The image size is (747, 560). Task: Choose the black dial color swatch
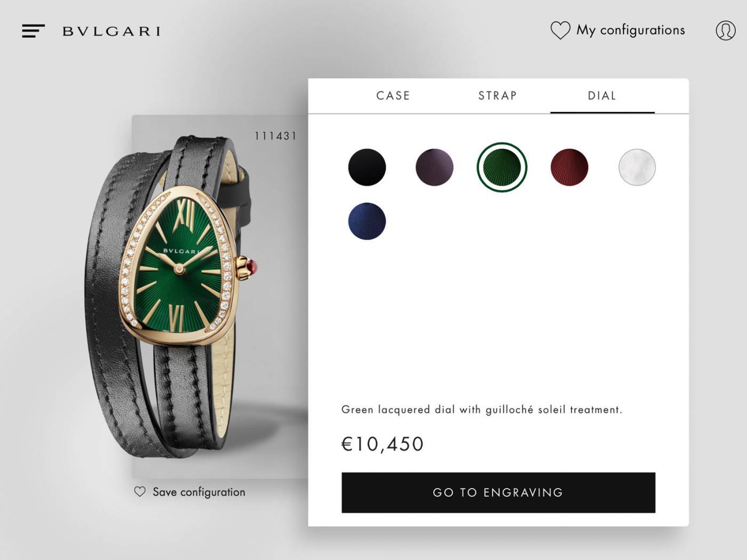point(367,167)
